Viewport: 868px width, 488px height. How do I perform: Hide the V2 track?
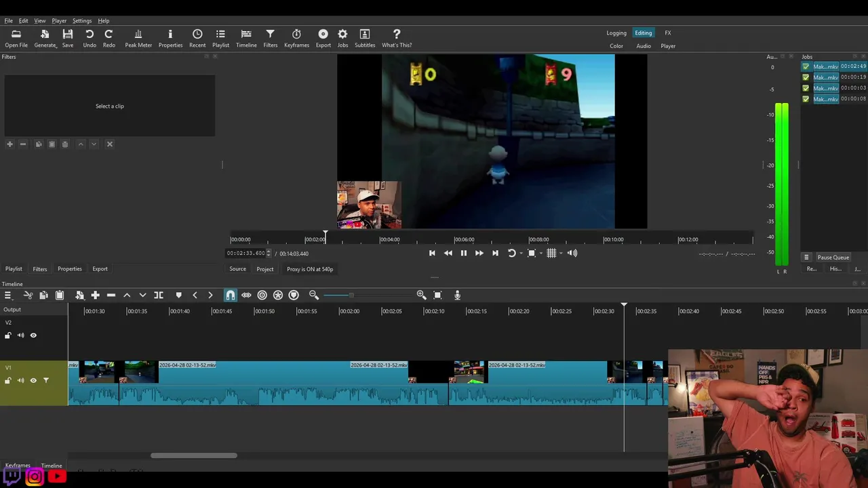[33, 335]
